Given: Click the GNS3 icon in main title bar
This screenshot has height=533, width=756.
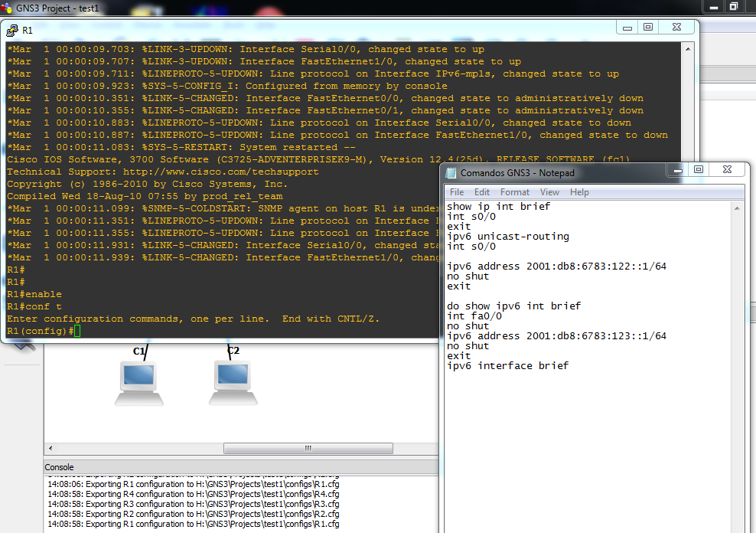Looking at the screenshot, I should (x=6, y=8).
